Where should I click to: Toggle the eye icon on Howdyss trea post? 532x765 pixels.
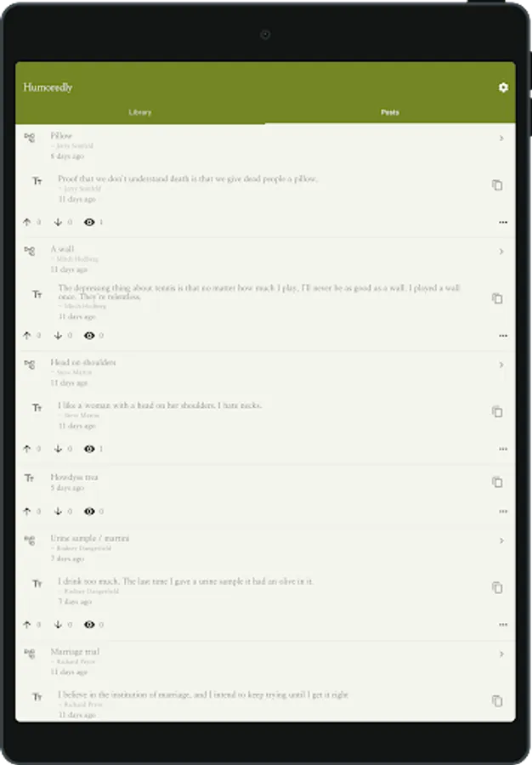pos(89,512)
